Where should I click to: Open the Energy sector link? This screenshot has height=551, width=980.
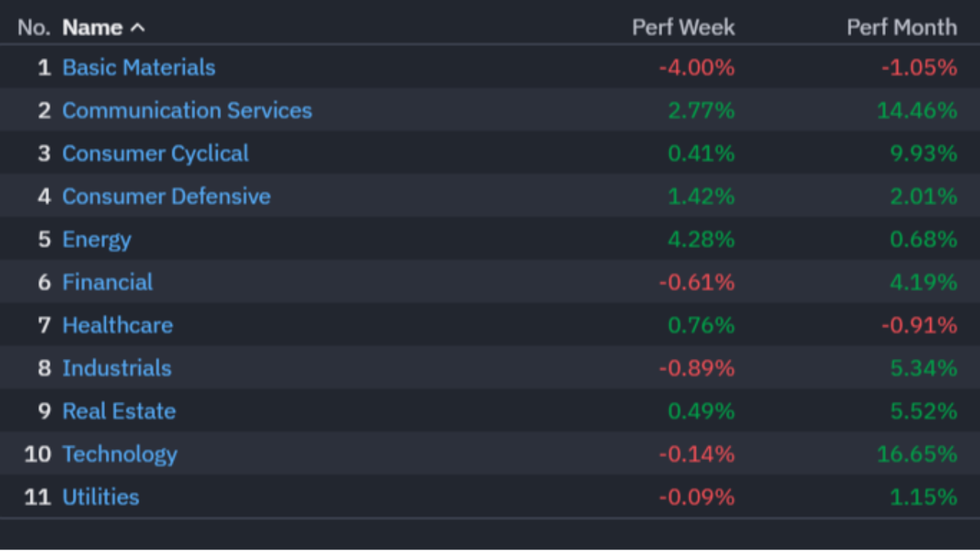[x=96, y=240]
